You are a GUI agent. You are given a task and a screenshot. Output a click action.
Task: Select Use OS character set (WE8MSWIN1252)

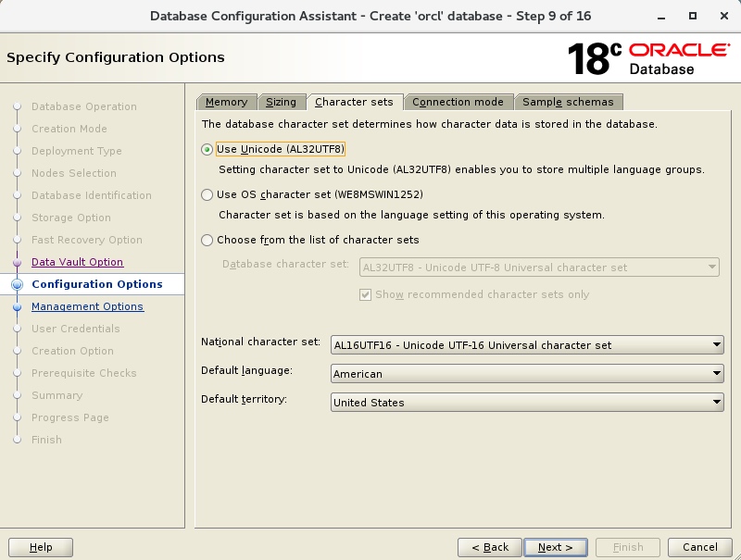tap(207, 194)
